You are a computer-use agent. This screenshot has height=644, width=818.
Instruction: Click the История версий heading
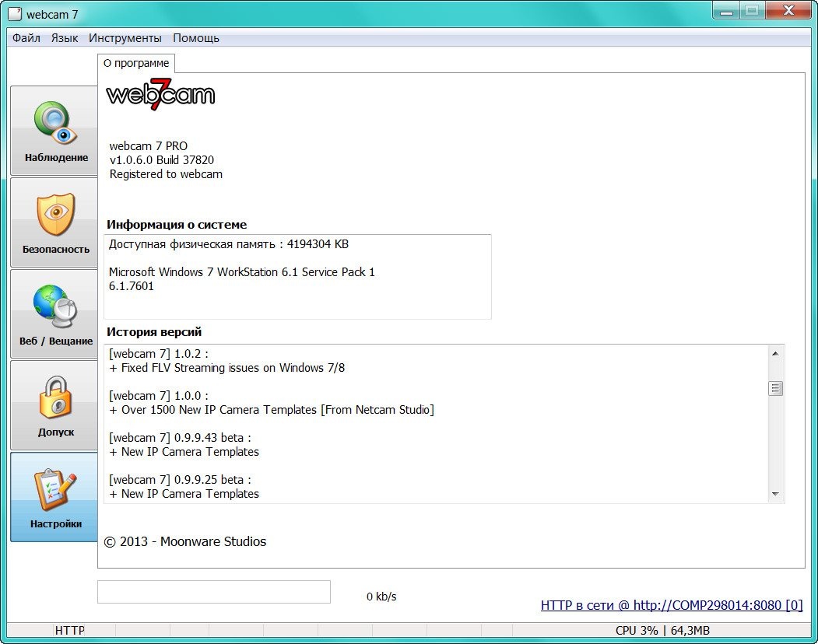tap(154, 332)
